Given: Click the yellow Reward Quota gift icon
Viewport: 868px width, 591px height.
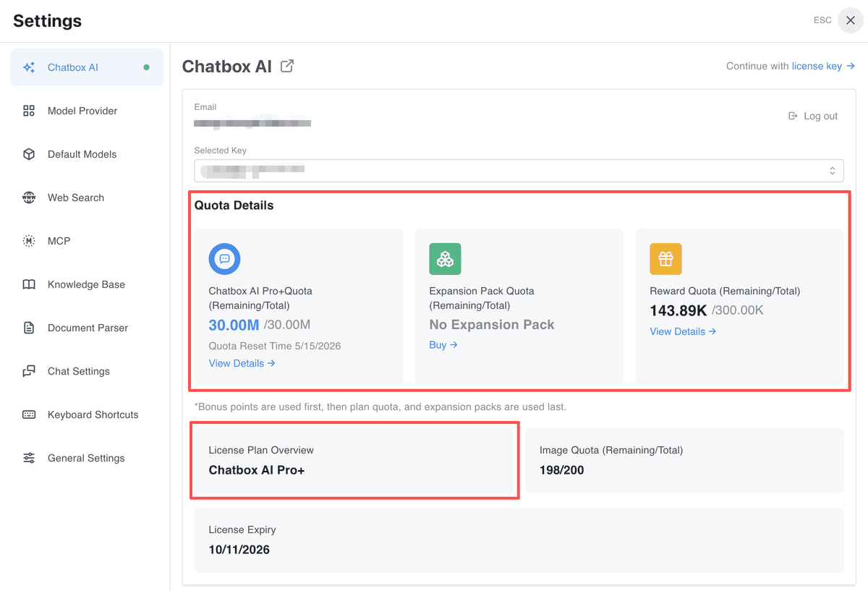Looking at the screenshot, I should click(x=666, y=258).
